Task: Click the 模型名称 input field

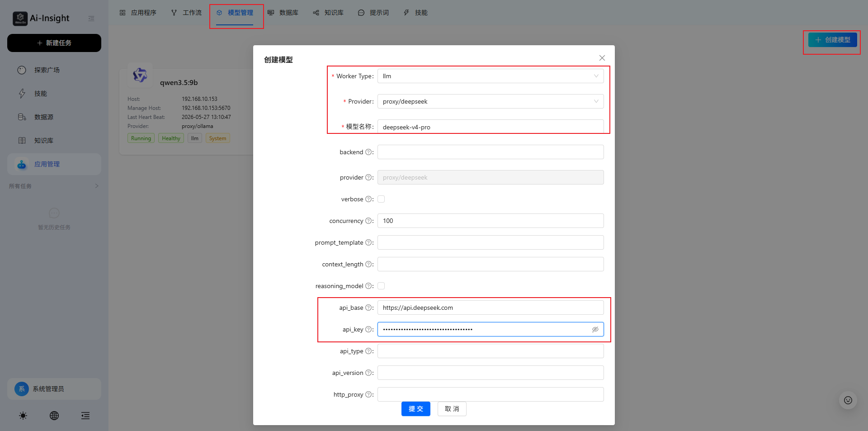Action: click(491, 127)
